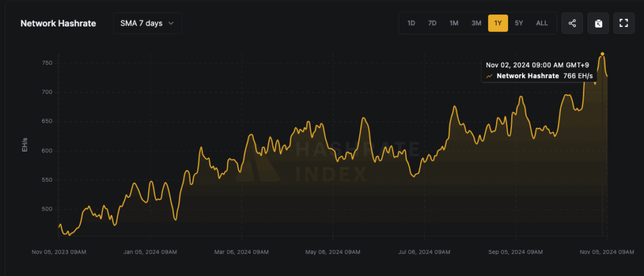Click the May 06, 2024 09AM axis label
The width and height of the screenshot is (644, 276).
pyautogui.click(x=333, y=252)
